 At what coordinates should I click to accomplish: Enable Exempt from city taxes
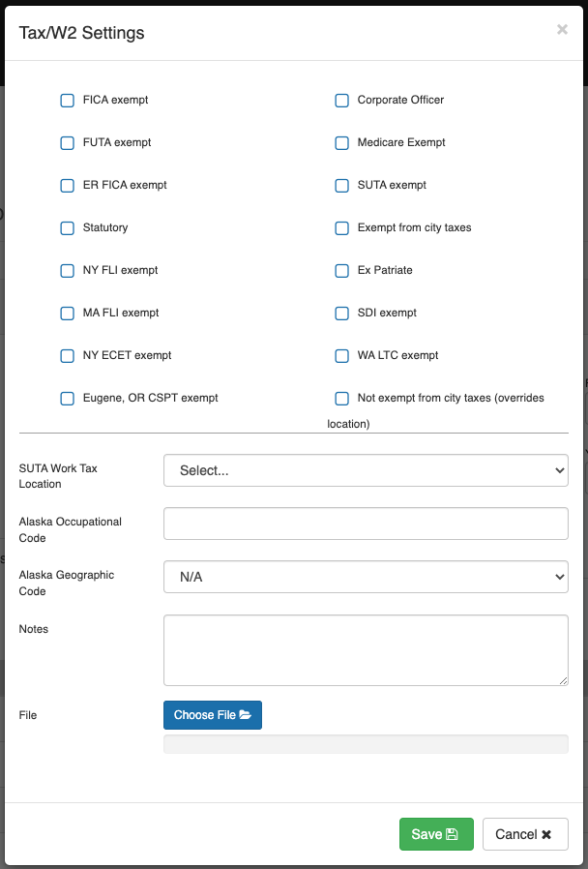[x=341, y=228]
